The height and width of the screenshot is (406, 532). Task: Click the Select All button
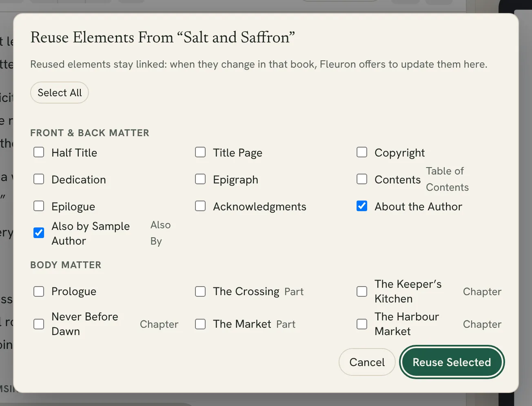pyautogui.click(x=60, y=93)
